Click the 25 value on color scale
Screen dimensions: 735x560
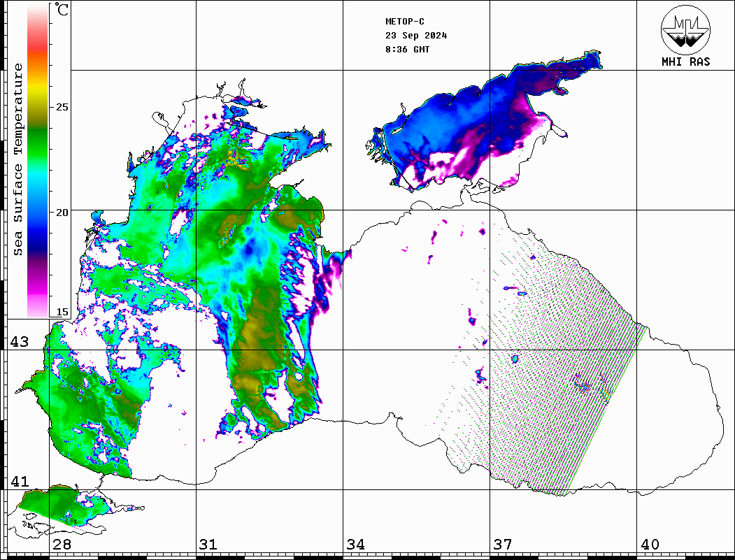(x=62, y=107)
